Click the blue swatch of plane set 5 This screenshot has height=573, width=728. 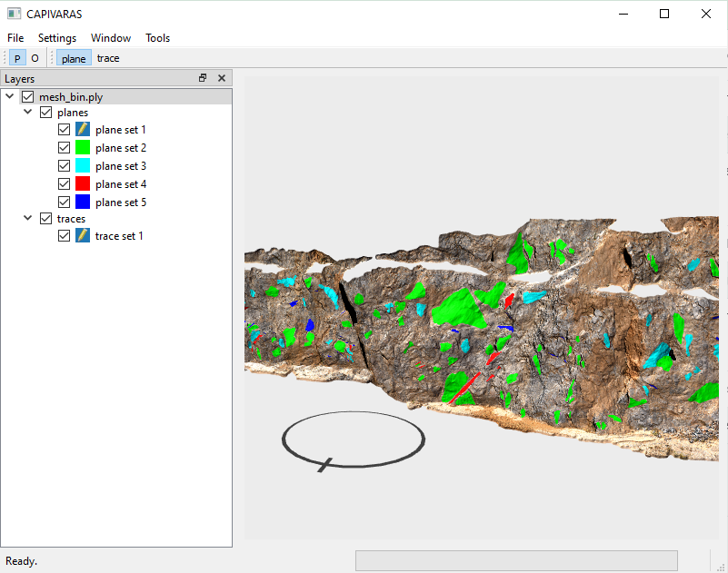click(83, 203)
